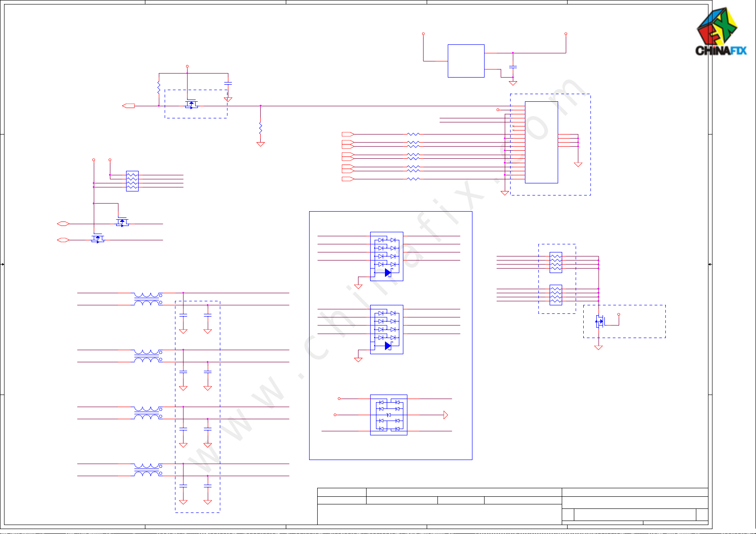Select the bottommost series resistor in the resistor column

(413, 179)
